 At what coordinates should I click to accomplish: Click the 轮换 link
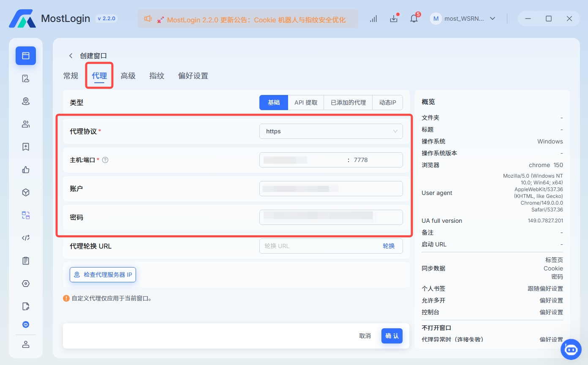389,246
